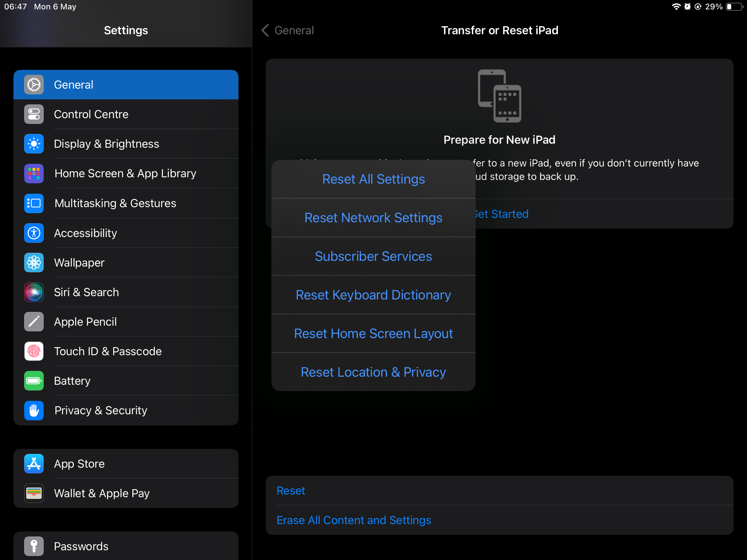Click the Wi-Fi status icon
The width and height of the screenshot is (747, 560).
[x=676, y=7]
